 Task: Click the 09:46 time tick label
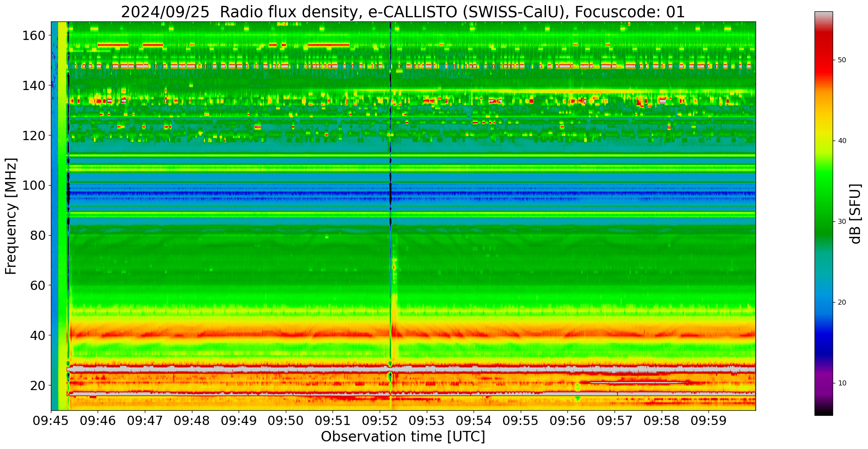98,421
